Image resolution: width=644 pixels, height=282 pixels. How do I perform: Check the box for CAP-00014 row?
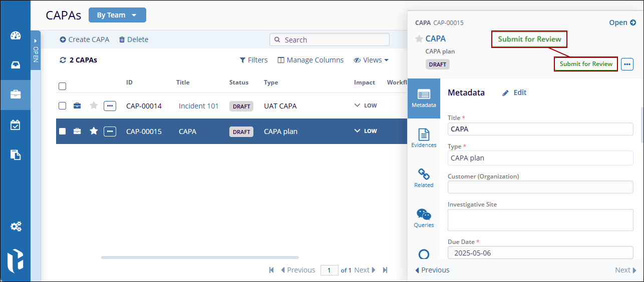[63, 105]
